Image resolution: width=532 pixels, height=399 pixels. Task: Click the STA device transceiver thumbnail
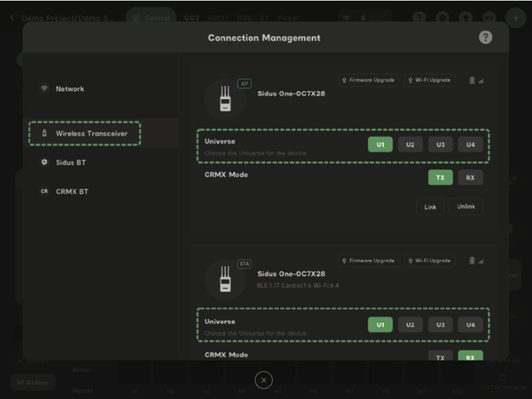click(x=225, y=279)
